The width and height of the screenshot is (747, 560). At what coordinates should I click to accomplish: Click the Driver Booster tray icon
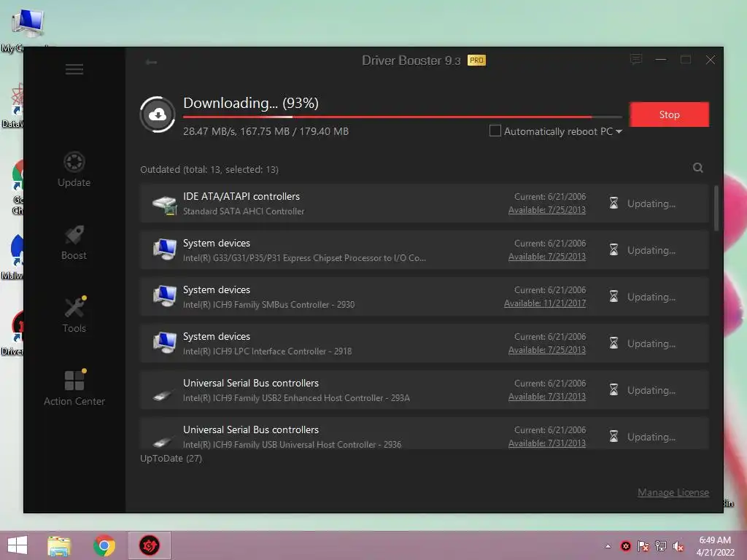[625, 546]
